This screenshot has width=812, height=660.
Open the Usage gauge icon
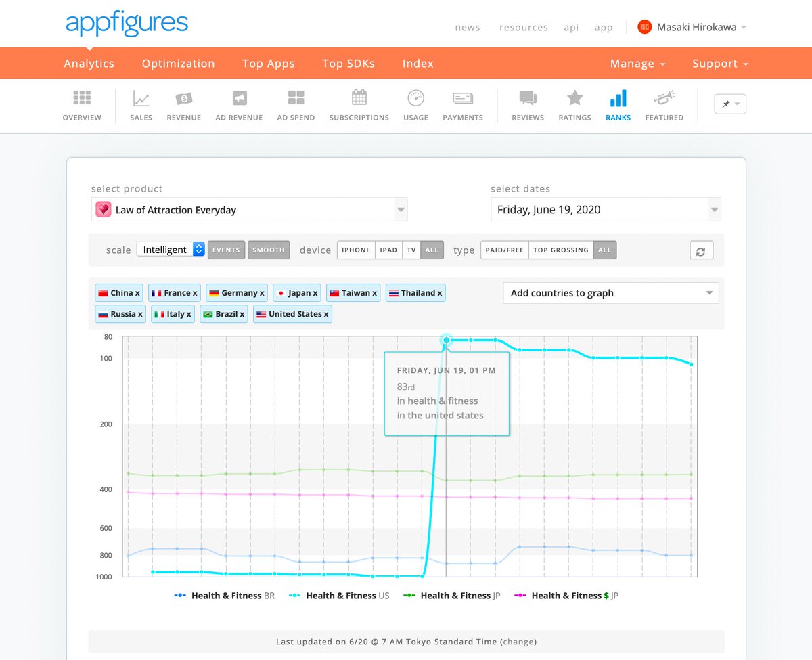coord(415,98)
